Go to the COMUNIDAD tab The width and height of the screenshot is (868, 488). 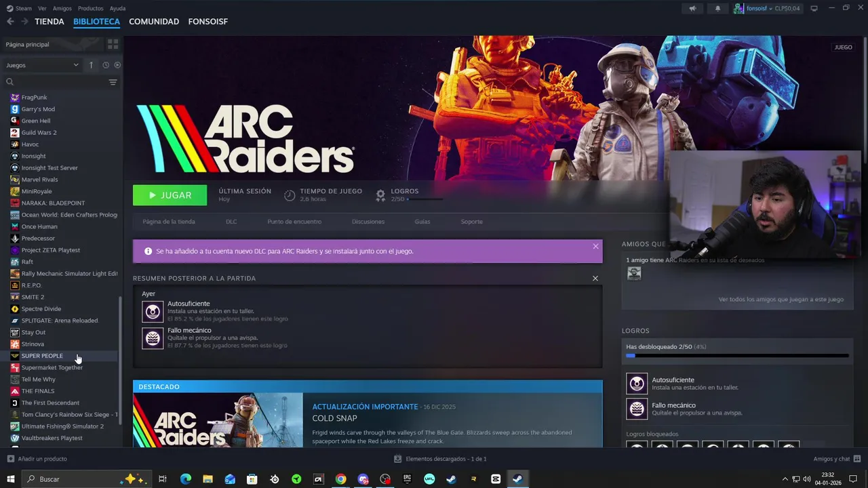[x=154, y=22]
